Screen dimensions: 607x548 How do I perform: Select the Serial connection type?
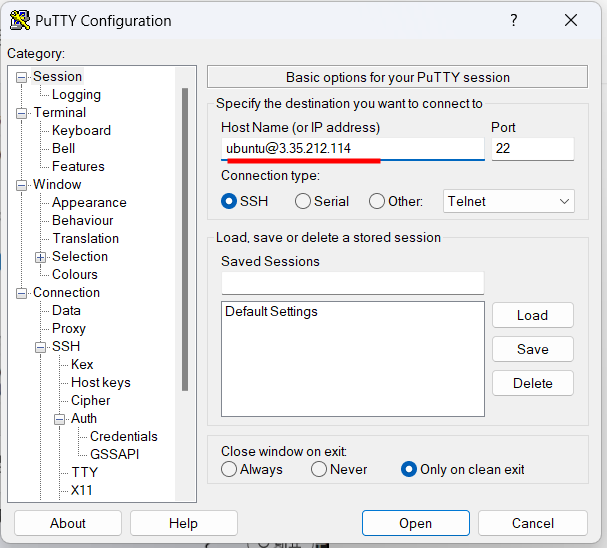tap(303, 201)
